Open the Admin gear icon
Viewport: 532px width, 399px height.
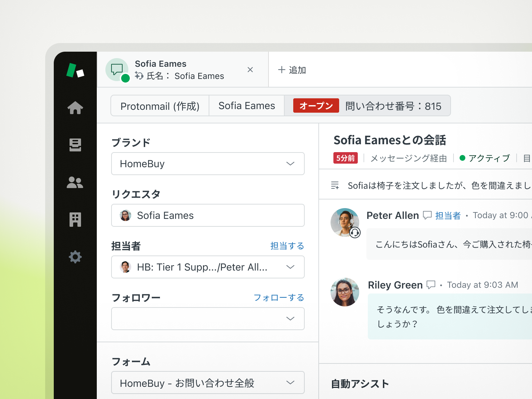pyautogui.click(x=75, y=257)
